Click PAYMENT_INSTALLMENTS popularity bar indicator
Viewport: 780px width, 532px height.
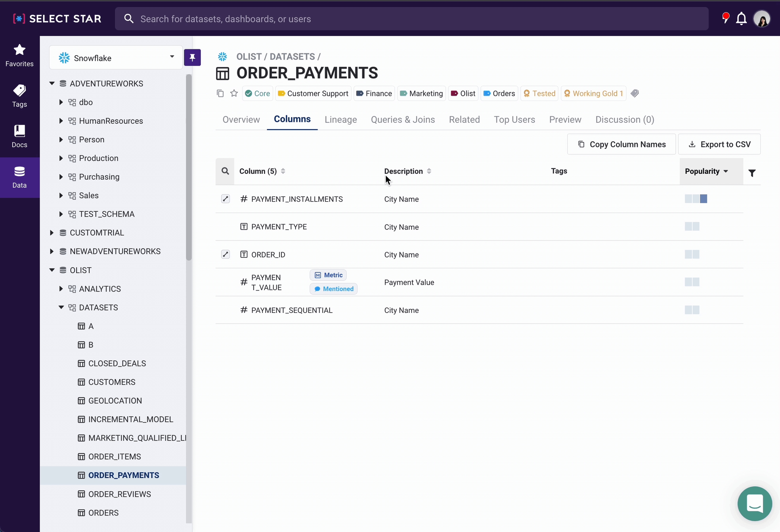point(696,199)
